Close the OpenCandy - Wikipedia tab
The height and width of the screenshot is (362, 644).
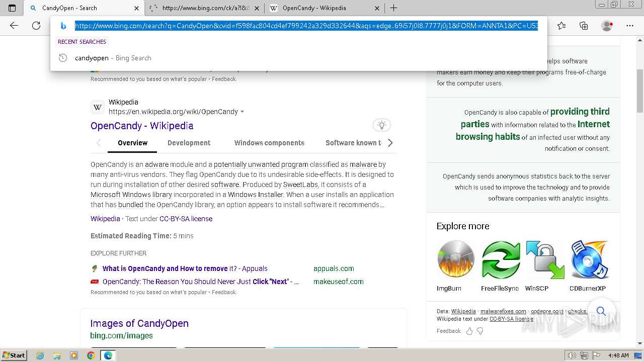click(x=377, y=8)
